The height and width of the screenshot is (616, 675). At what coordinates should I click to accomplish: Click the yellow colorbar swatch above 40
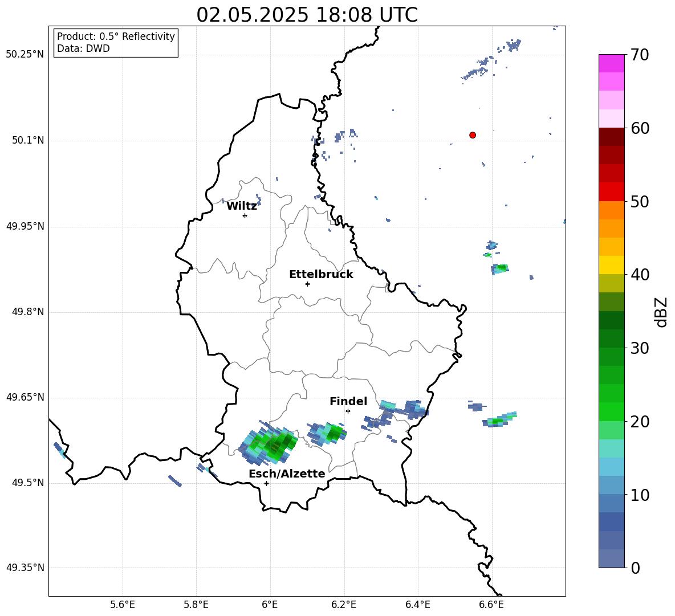(611, 265)
